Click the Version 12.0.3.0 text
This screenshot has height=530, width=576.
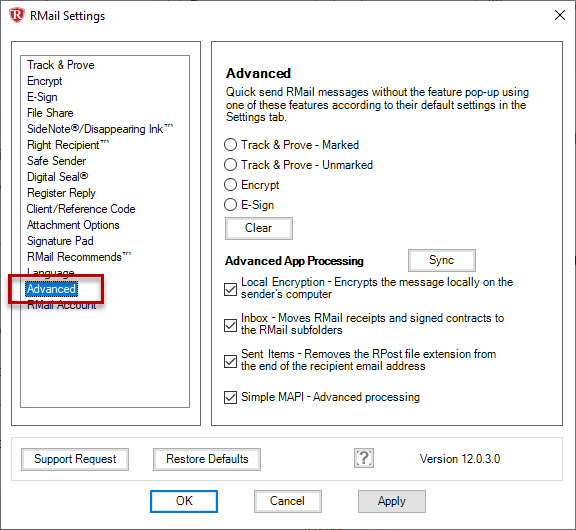coord(460,459)
